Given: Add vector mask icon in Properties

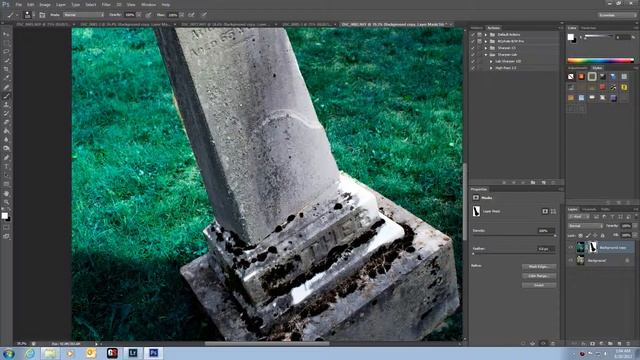Looking at the screenshot, I should 553,211.
